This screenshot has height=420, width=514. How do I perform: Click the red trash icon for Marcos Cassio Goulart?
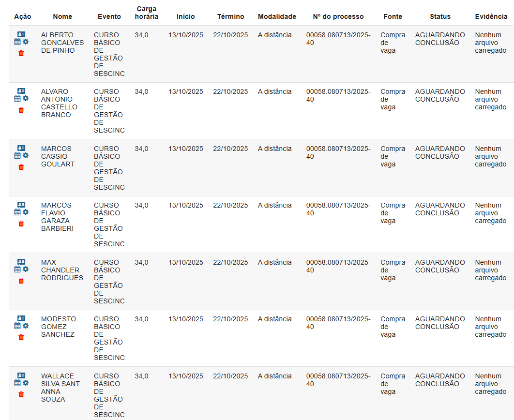coord(21,167)
